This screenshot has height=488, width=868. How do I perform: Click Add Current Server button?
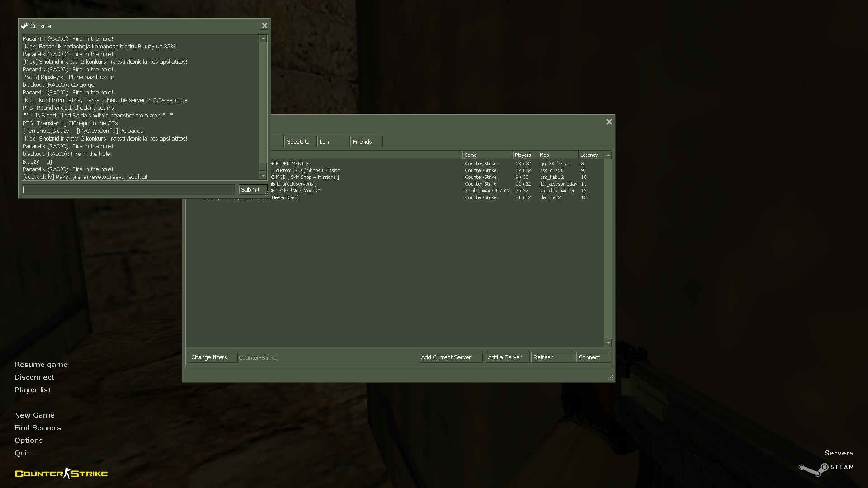coord(450,357)
